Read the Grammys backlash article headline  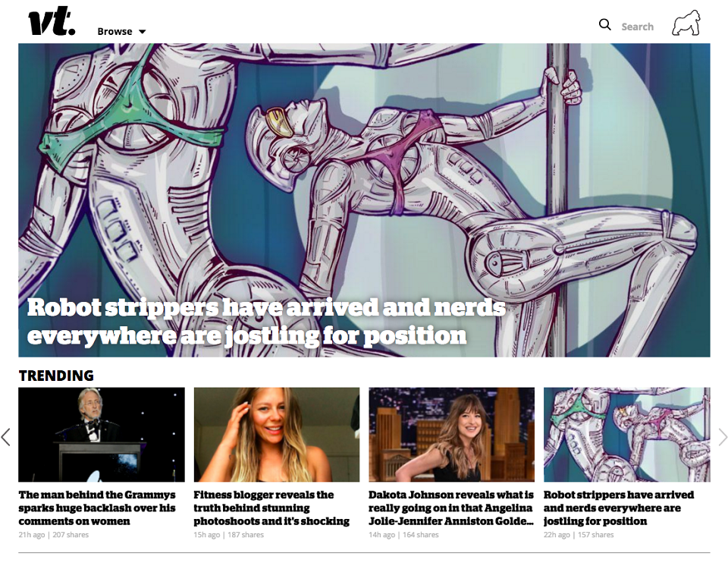click(x=97, y=508)
